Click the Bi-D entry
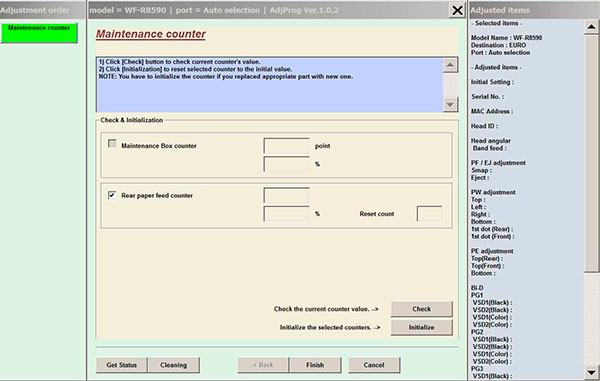The height and width of the screenshot is (381, 600). coord(477,288)
